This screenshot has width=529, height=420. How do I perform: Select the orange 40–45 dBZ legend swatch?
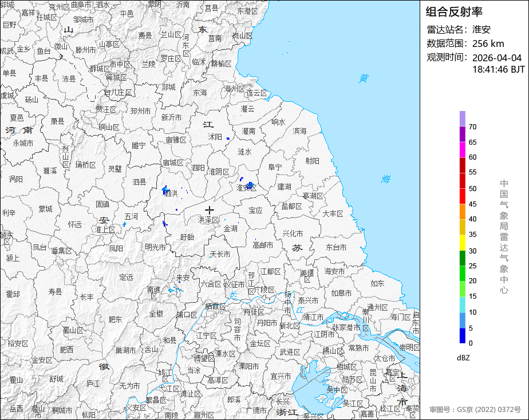462,212
